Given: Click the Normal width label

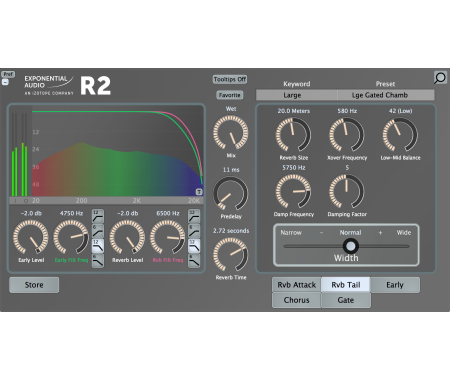Looking at the screenshot, I should (x=350, y=233).
